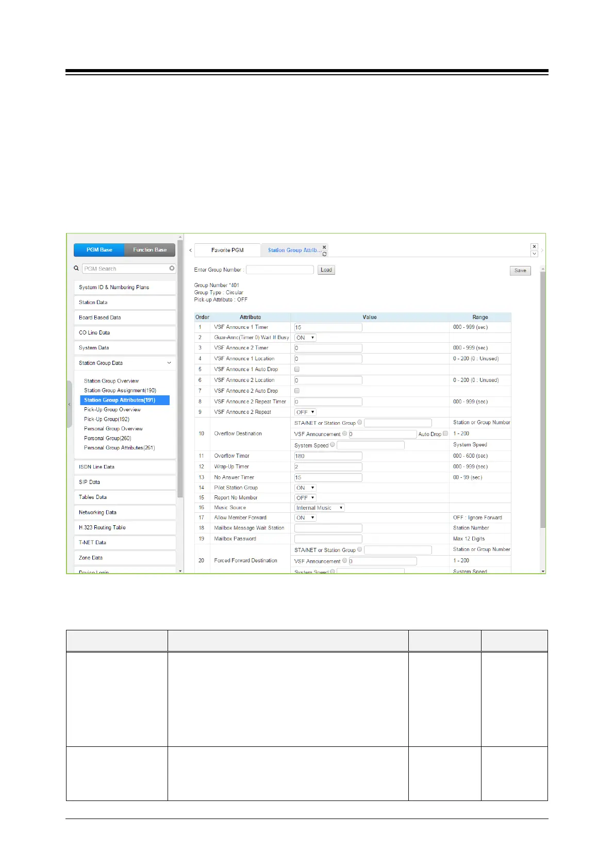Switch to the Function Base tab
This screenshot has height=868, width=614.
pos(150,250)
